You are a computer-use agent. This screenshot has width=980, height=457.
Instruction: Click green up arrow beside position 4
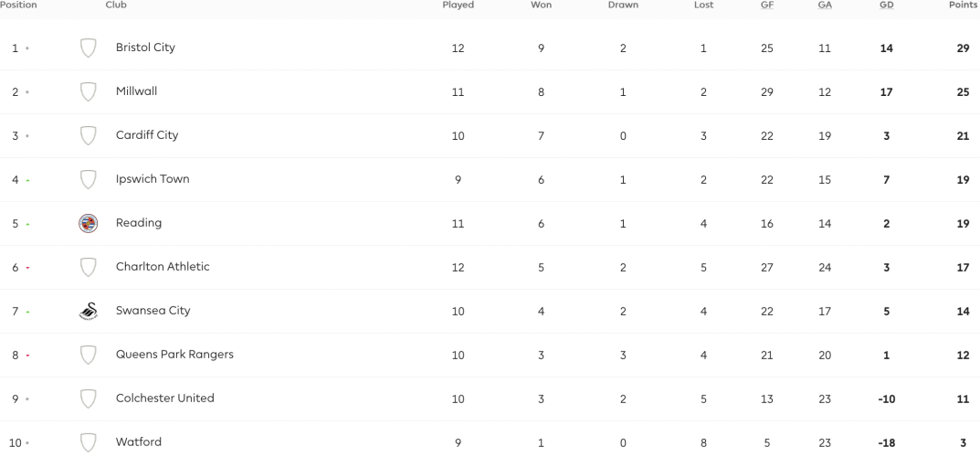pyautogui.click(x=27, y=181)
